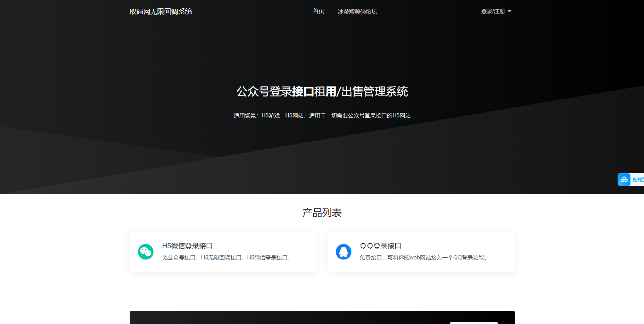Open the H5微信登录接口 product title
This screenshot has height=324, width=644.
point(187,246)
